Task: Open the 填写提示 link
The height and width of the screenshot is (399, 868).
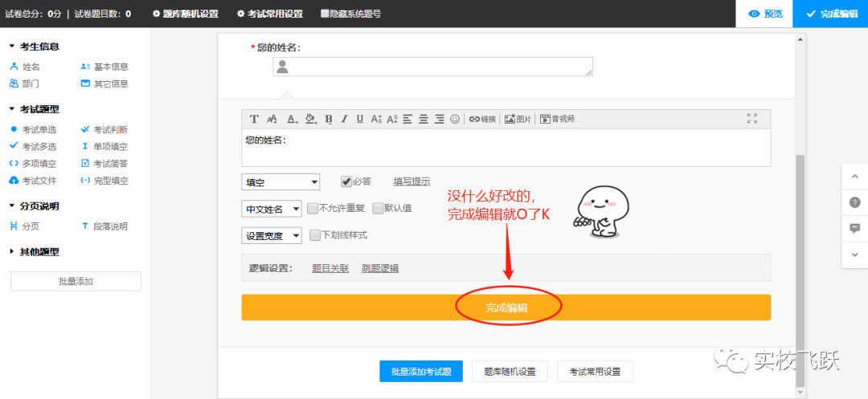Action: 411,181
